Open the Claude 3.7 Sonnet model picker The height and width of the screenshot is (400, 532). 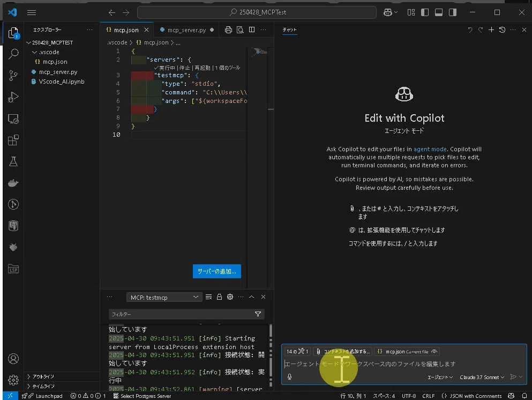(x=482, y=377)
